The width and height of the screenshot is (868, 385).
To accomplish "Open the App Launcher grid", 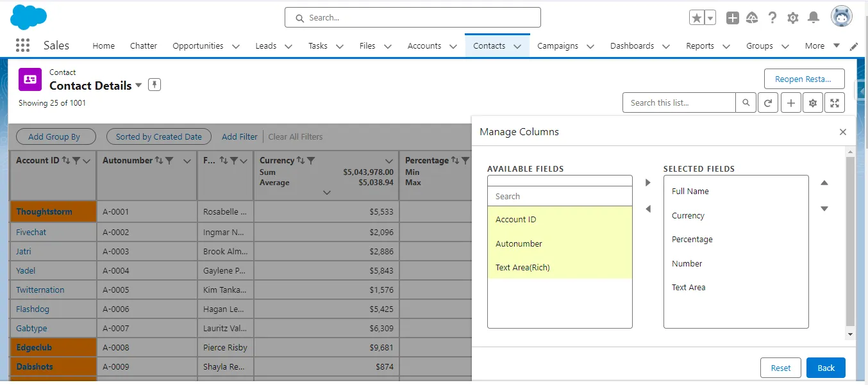I will 22,45.
